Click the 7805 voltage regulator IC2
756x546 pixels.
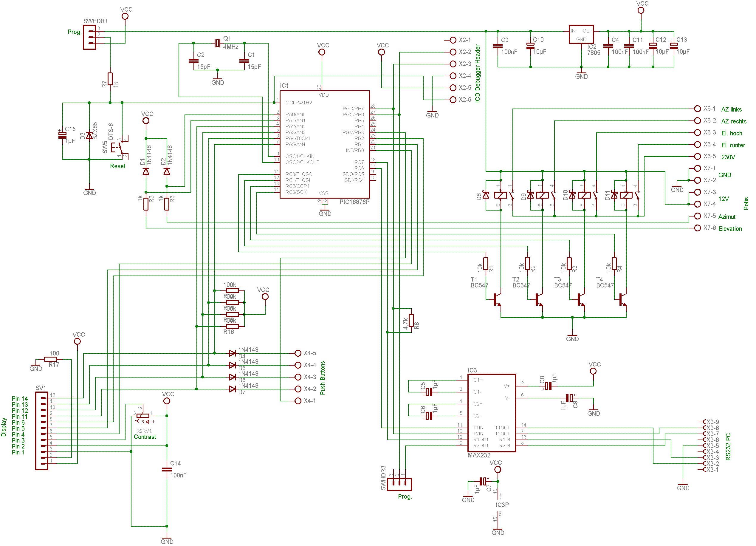pos(581,34)
